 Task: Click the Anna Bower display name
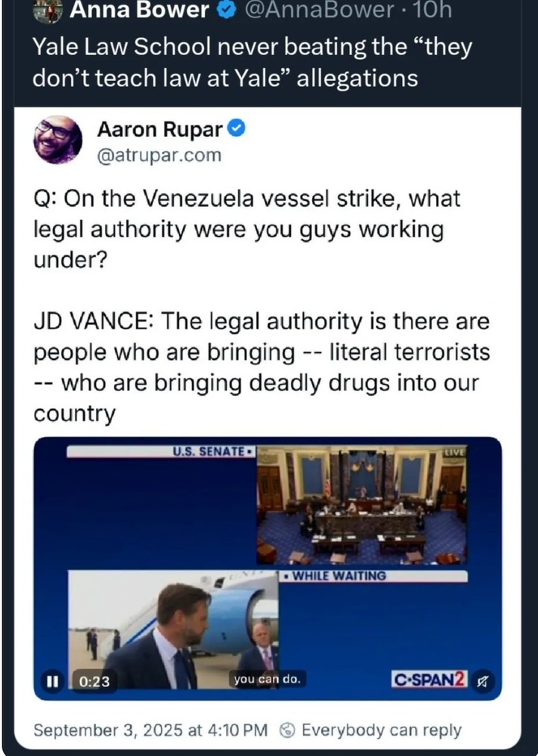[139, 10]
